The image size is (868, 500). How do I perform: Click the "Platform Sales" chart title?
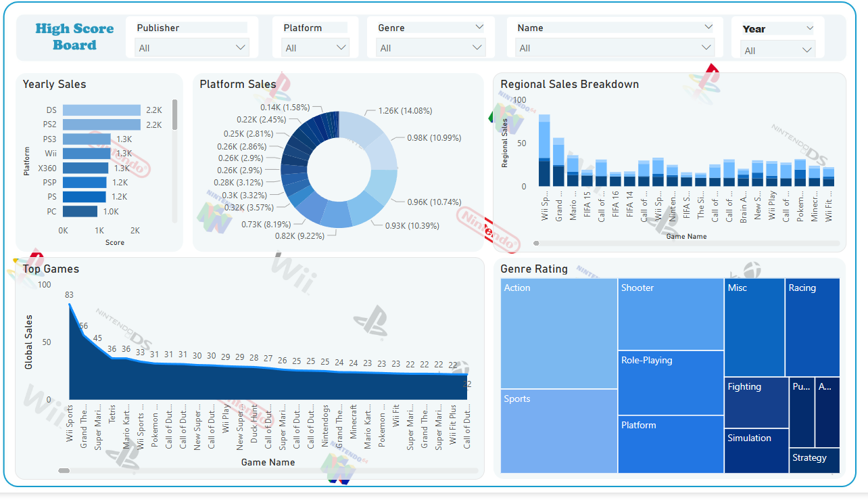click(x=238, y=85)
